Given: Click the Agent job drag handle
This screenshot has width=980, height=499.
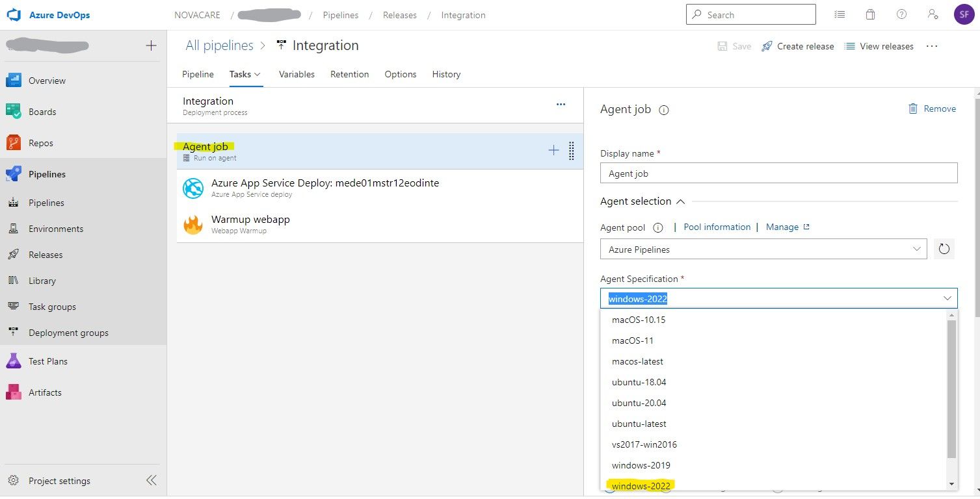Looking at the screenshot, I should 572,151.
